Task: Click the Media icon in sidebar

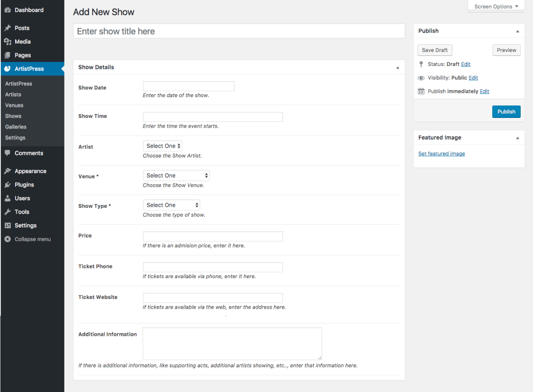Action: 8,41
